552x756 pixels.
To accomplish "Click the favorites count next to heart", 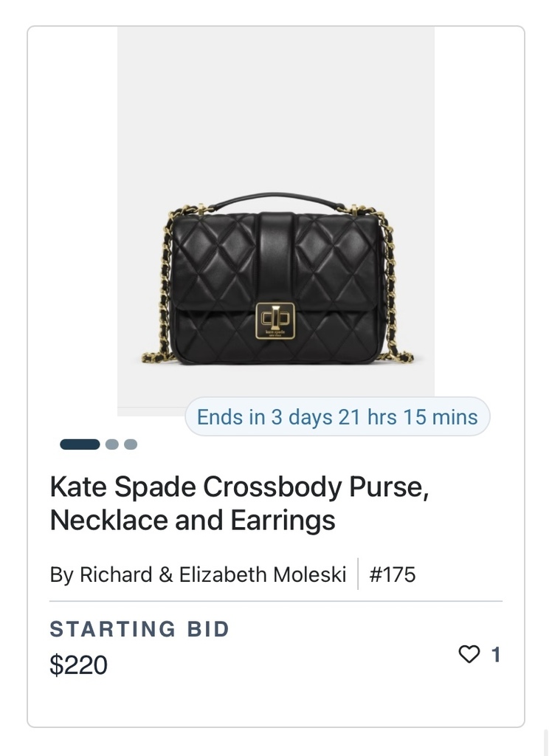I will tap(496, 654).
